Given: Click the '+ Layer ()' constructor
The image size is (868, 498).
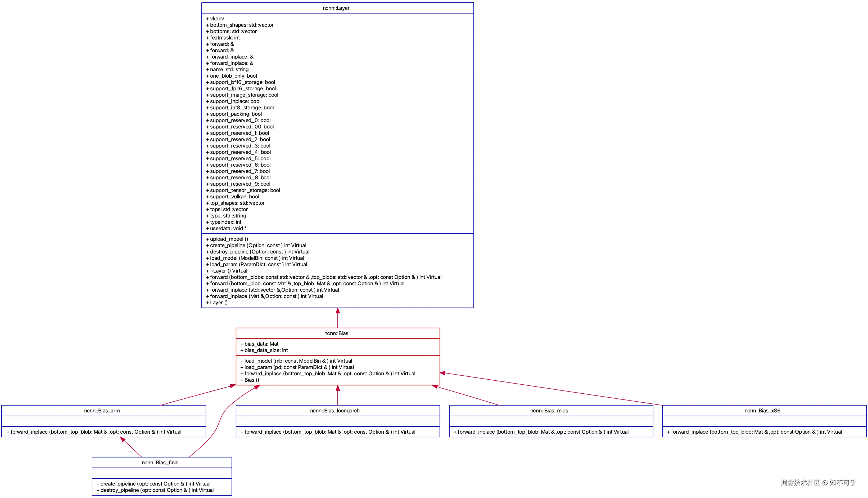Looking at the screenshot, I should [216, 303].
